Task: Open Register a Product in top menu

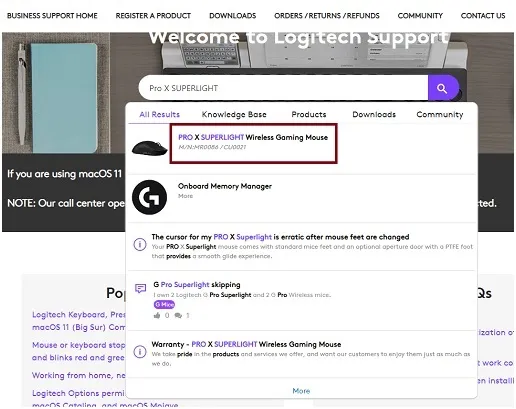Action: pos(153,16)
